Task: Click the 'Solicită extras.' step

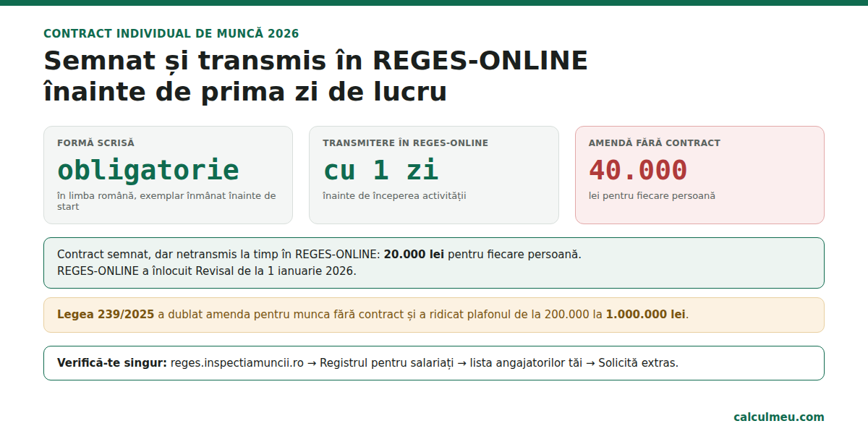Action: (639, 363)
